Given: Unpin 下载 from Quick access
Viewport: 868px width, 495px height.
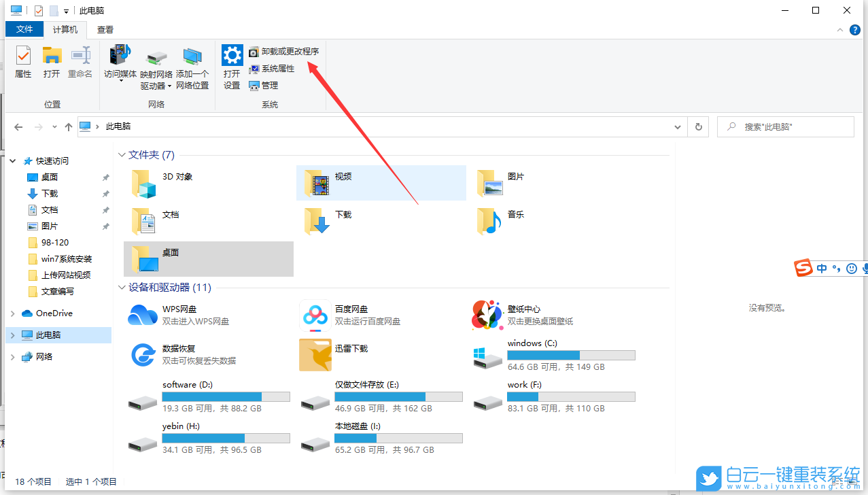Looking at the screenshot, I should point(105,193).
